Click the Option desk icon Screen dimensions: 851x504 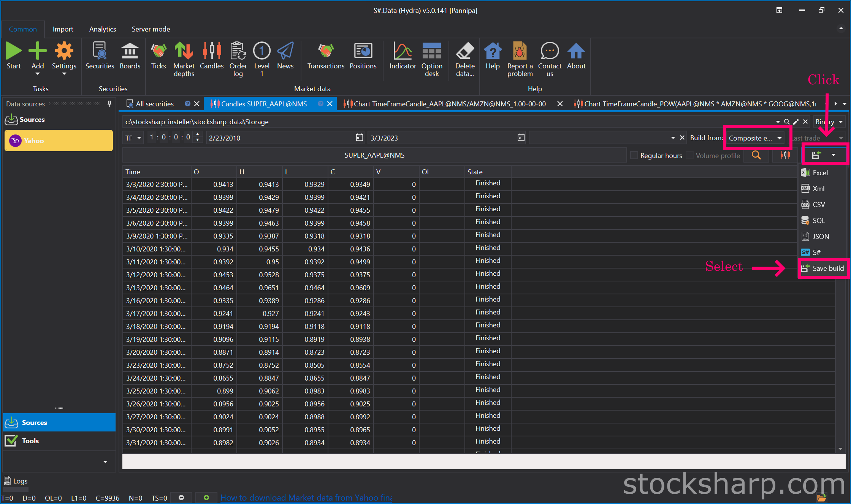point(432,51)
